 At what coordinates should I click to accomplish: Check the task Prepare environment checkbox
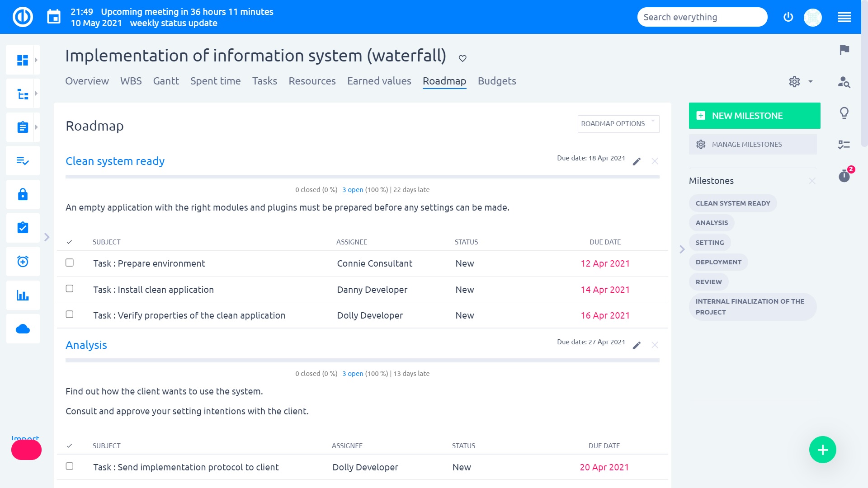(70, 263)
